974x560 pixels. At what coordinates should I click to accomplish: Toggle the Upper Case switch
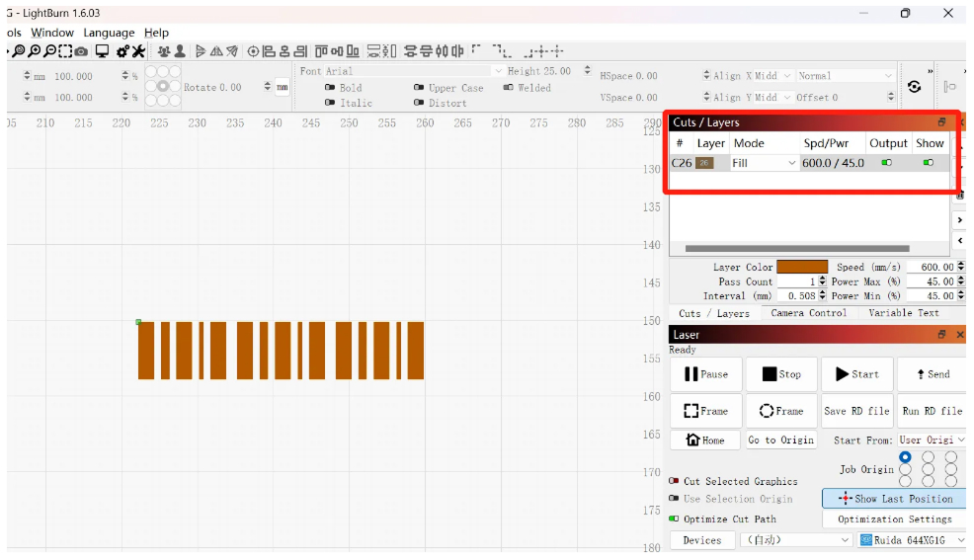click(x=419, y=88)
